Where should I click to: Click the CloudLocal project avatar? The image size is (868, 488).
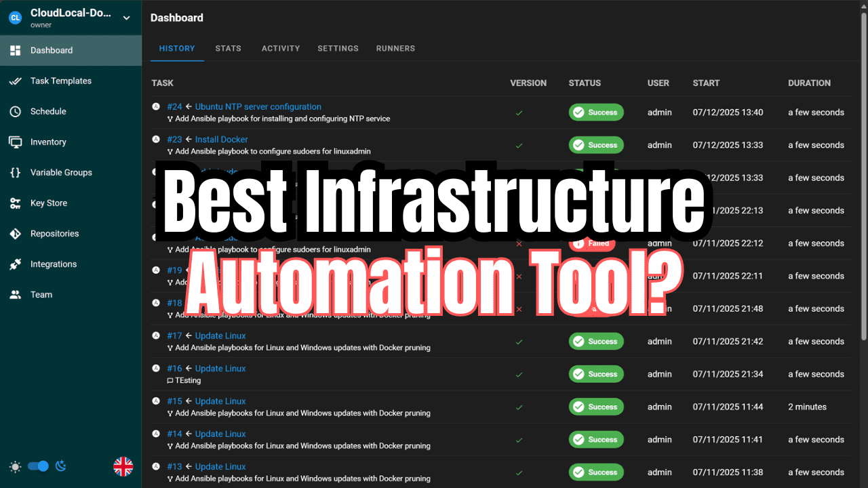pyautogui.click(x=15, y=18)
